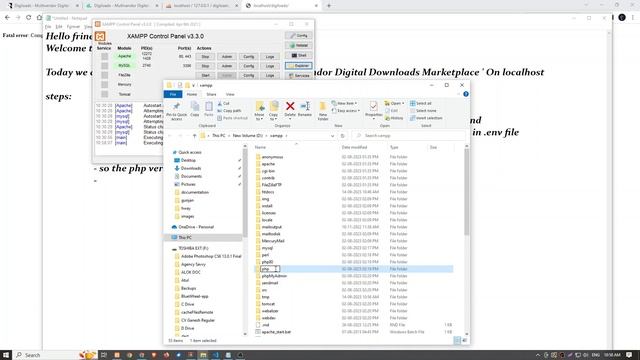Click the New folder icon

[323, 106]
